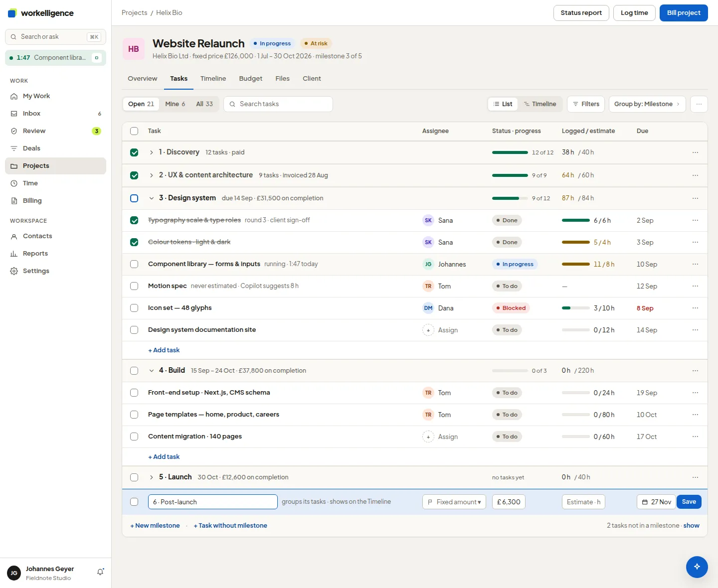The width and height of the screenshot is (718, 588).
Task: Expand the Discovery milestone
Action: click(x=151, y=152)
